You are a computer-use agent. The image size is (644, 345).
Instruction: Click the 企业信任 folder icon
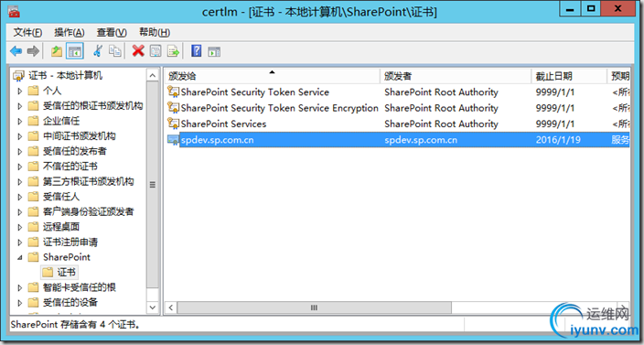point(33,121)
